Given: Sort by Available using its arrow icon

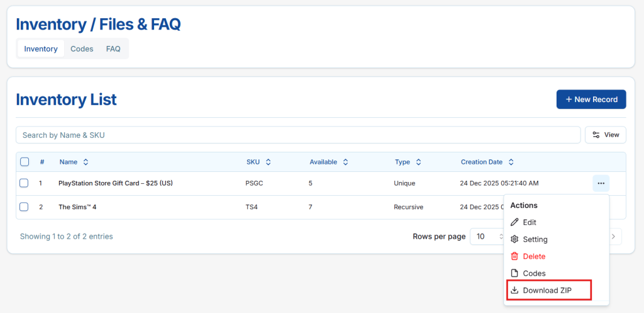Looking at the screenshot, I should [x=346, y=162].
